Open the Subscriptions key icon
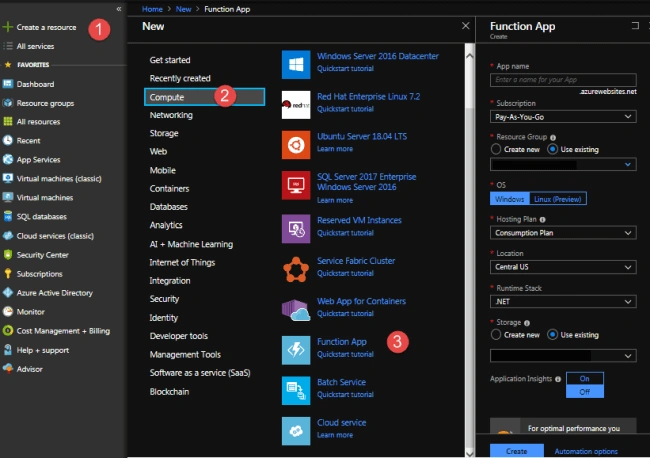Screen dimensions: 650x458 point(7,274)
